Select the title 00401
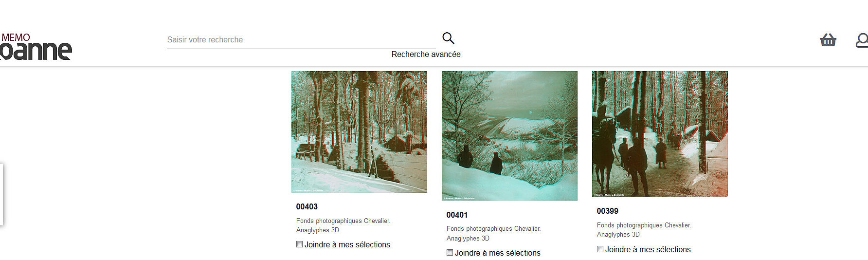The width and height of the screenshot is (868, 260). [457, 215]
